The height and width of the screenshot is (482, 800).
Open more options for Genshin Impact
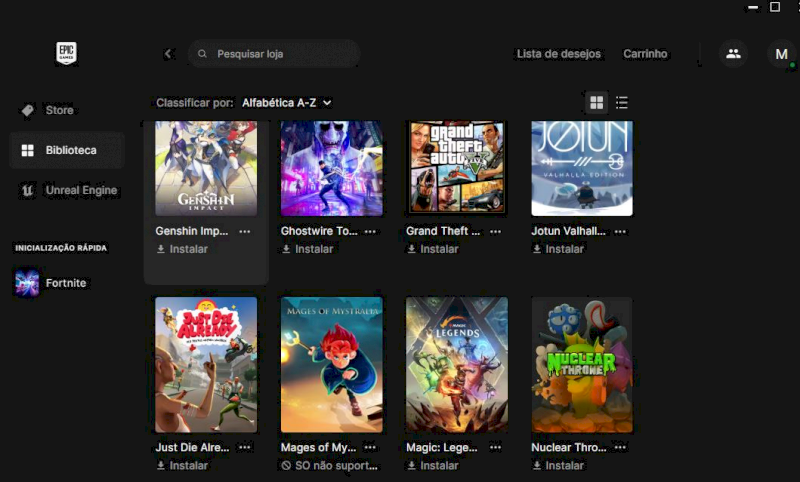click(245, 232)
